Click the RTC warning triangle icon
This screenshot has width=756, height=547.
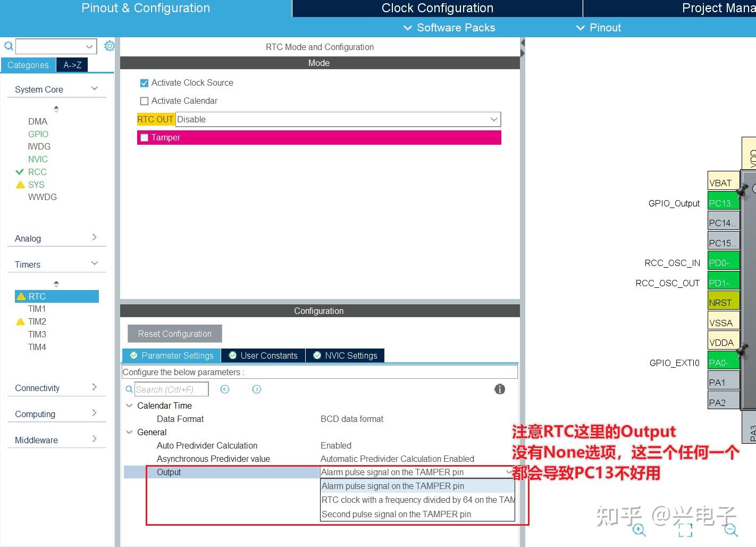click(x=21, y=296)
